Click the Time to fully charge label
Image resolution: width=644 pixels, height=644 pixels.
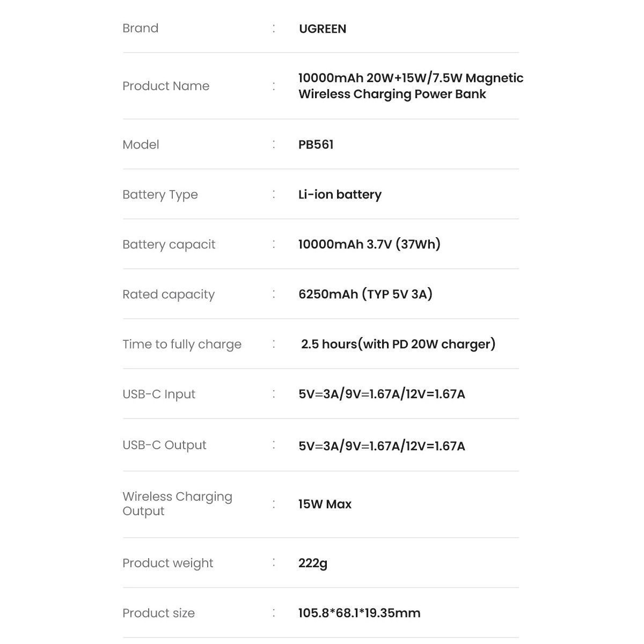point(182,344)
